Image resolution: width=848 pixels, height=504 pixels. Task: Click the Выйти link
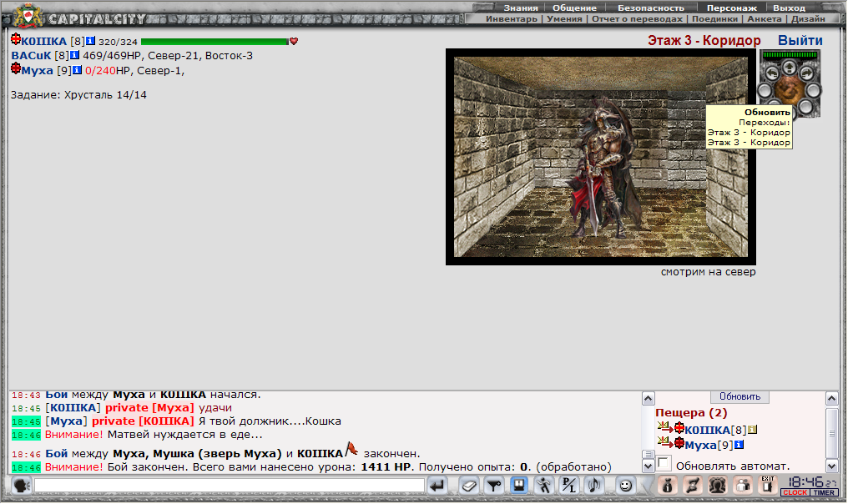[x=800, y=41]
